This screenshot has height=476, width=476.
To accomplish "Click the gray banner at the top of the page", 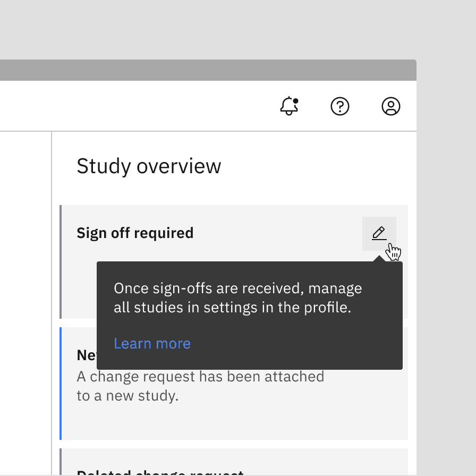I will pos(208,68).
